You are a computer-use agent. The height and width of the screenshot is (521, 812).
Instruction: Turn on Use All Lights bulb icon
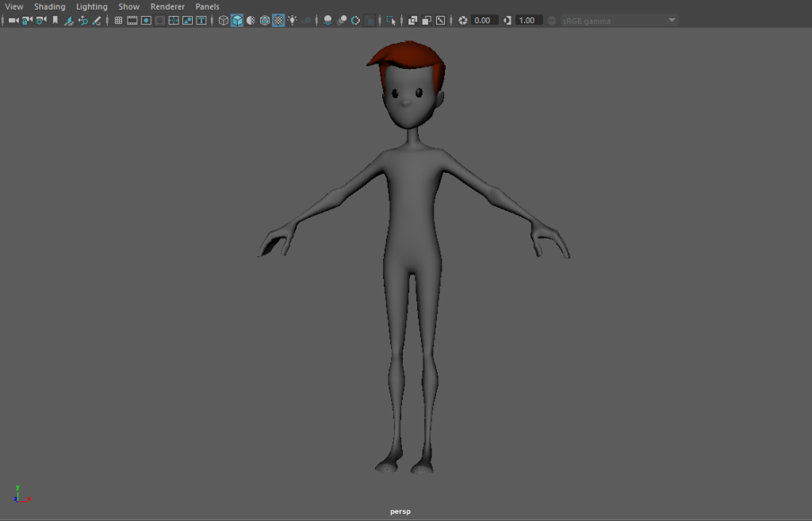pos(293,21)
